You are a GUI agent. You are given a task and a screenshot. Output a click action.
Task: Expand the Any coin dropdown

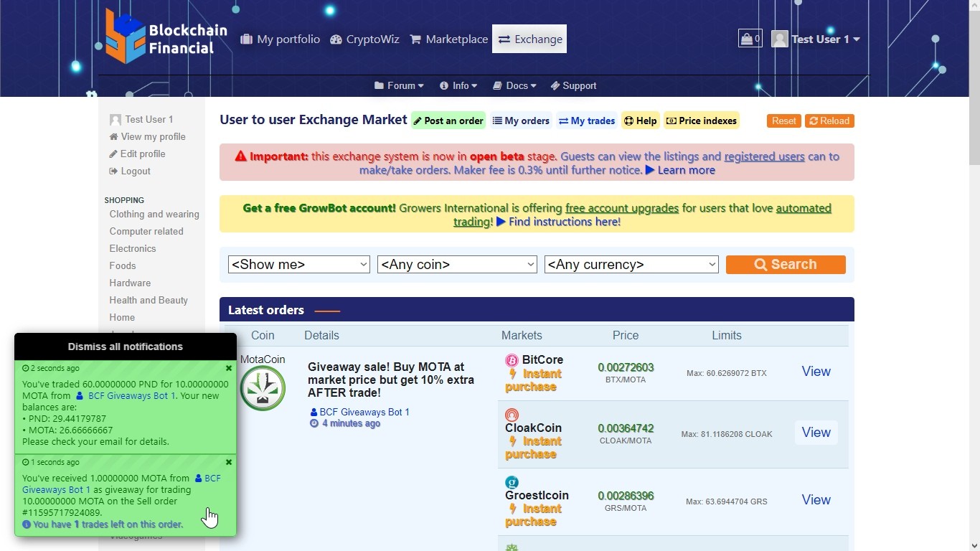coord(457,265)
